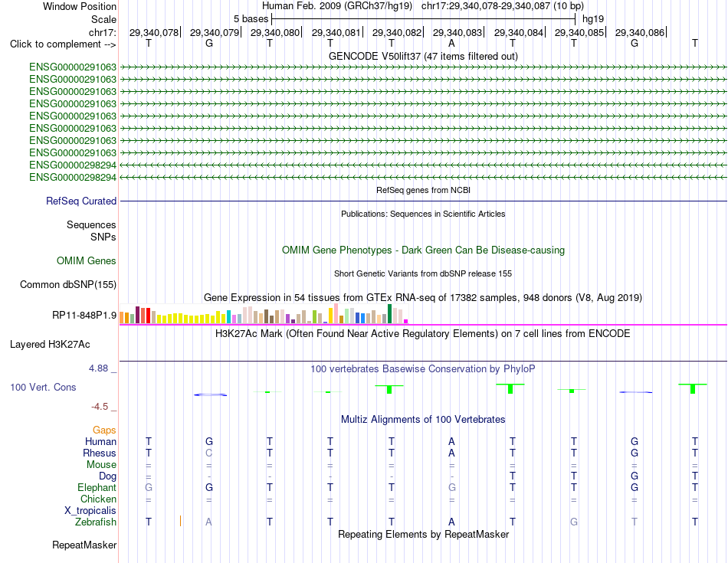Open the GENCODE V50lift37 track title
Image resolution: width=728 pixels, height=563 pixels.
[423, 56]
